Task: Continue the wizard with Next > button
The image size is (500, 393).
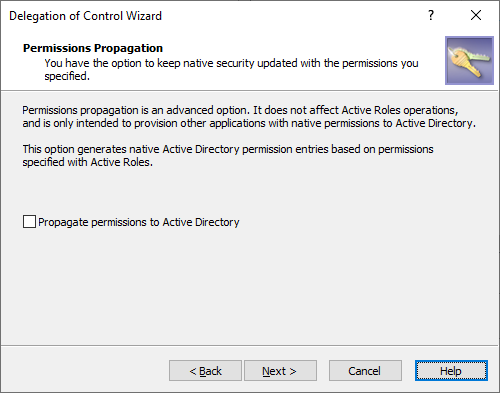Action: coord(280,370)
